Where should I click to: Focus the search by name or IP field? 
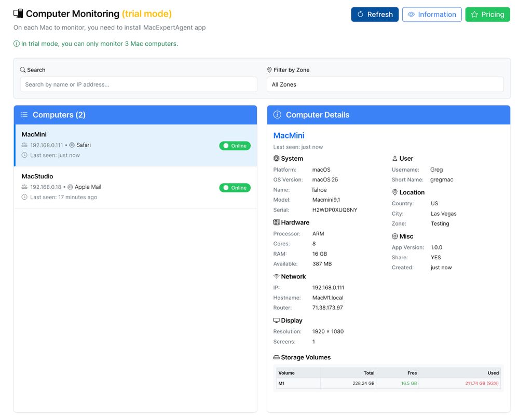139,85
